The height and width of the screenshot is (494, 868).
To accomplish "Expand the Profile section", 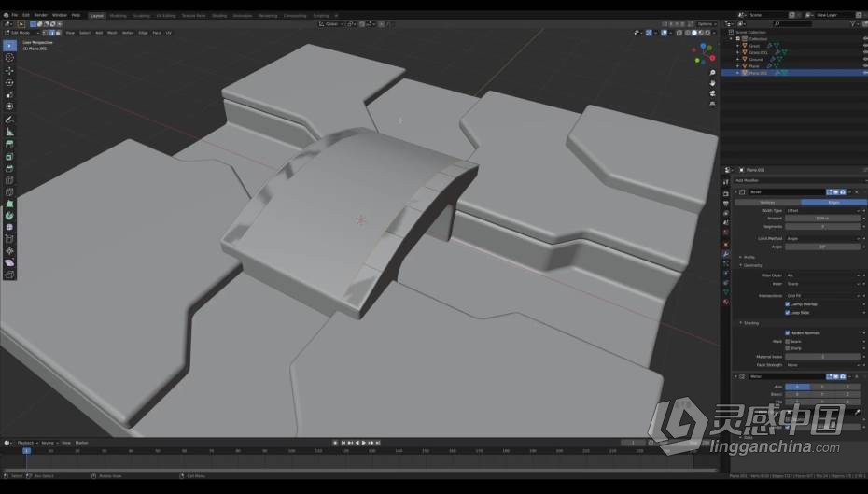I will pos(748,257).
